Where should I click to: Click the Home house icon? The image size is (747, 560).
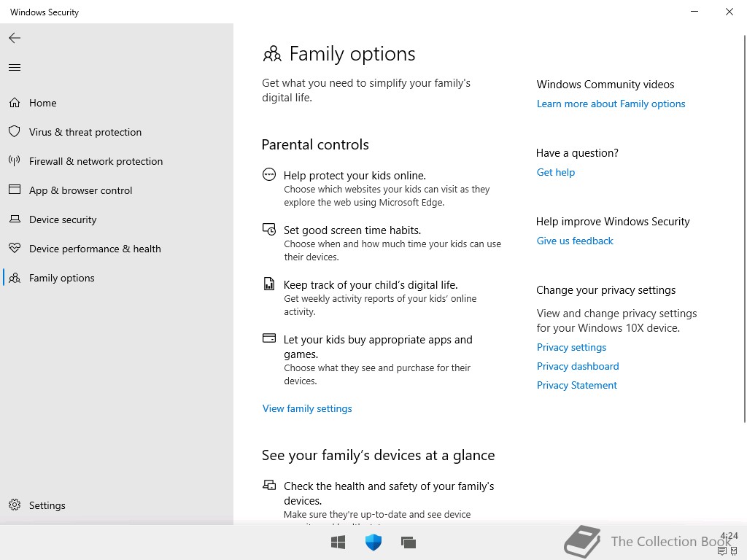click(15, 103)
